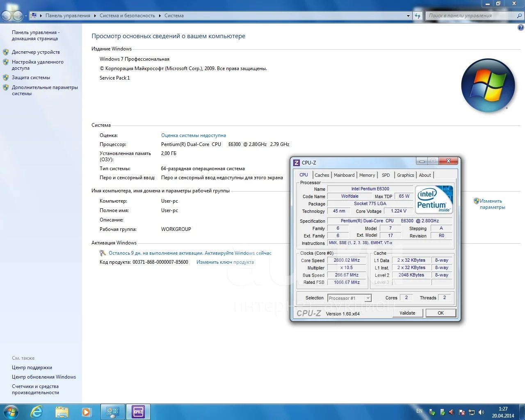Click the shield icon beside Device Manager
This screenshot has width=525, height=420.
pos(6,52)
